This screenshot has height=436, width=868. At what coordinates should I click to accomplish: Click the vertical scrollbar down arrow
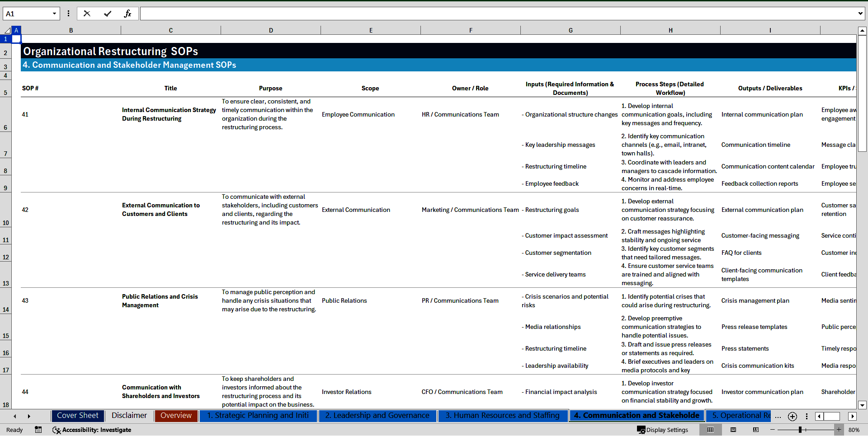(x=862, y=405)
